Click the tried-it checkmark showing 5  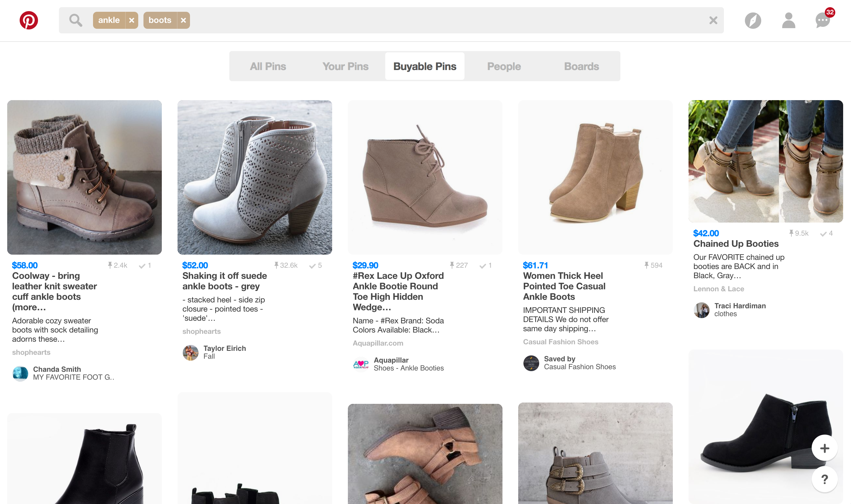click(312, 266)
